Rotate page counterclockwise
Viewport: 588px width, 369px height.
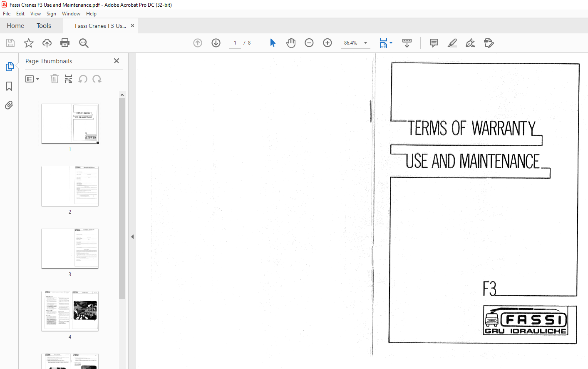[x=83, y=79]
